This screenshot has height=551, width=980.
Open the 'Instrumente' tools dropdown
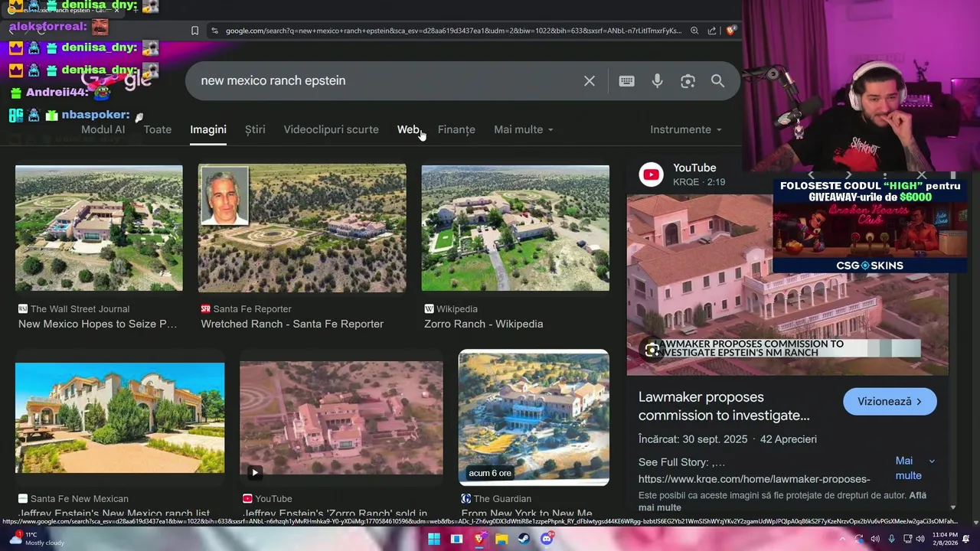686,129
